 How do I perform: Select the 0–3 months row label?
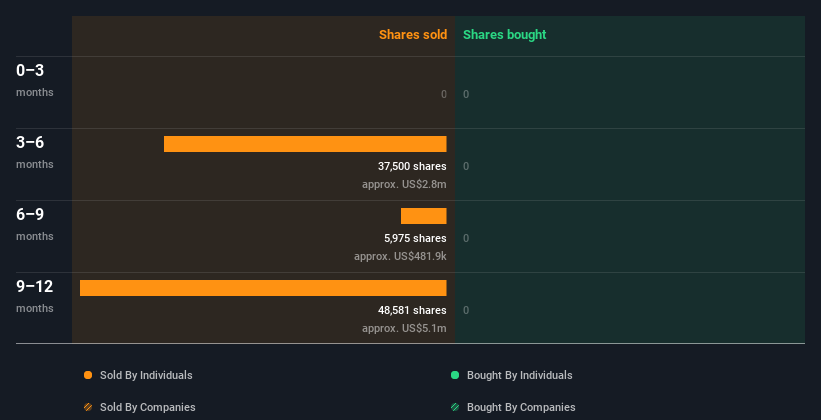35,80
